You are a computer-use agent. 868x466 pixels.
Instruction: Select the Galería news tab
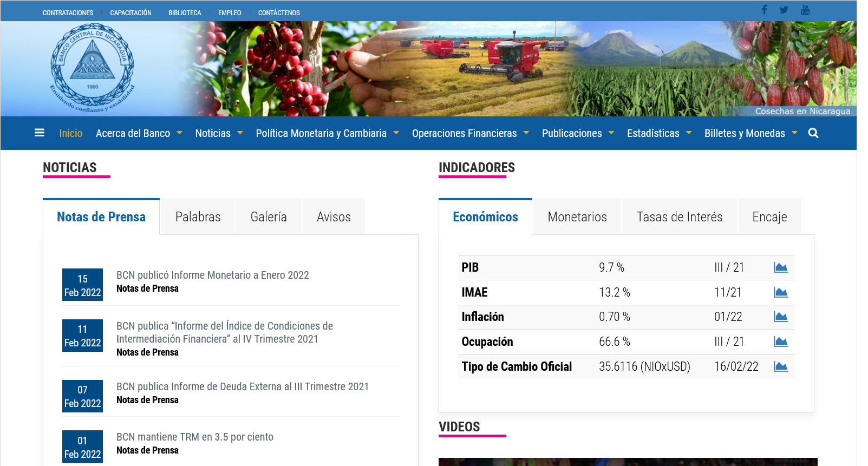269,217
